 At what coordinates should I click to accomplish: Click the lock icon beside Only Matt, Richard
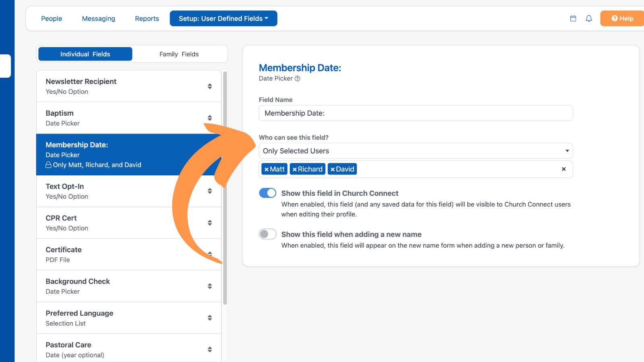click(x=48, y=165)
